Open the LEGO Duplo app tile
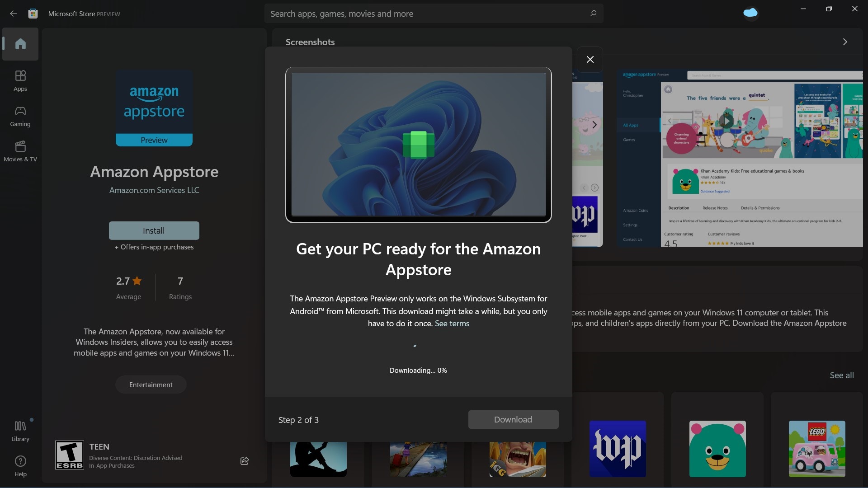 817,449
